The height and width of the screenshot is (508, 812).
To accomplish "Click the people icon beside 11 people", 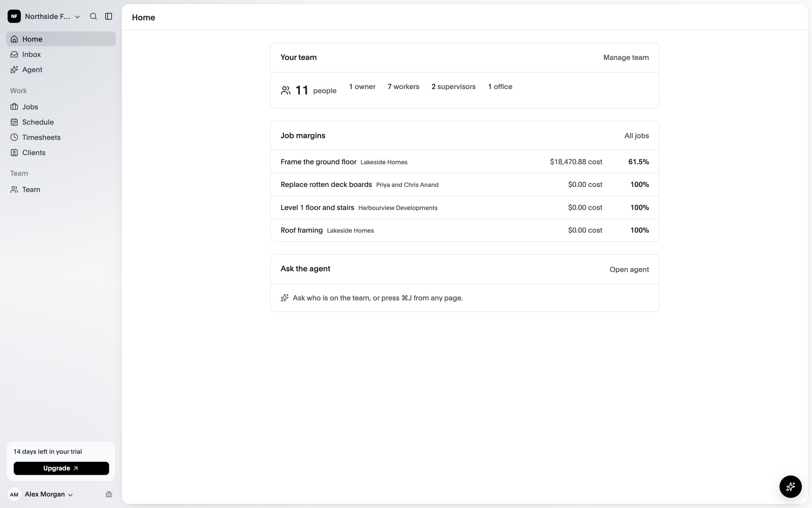I will pyautogui.click(x=286, y=90).
